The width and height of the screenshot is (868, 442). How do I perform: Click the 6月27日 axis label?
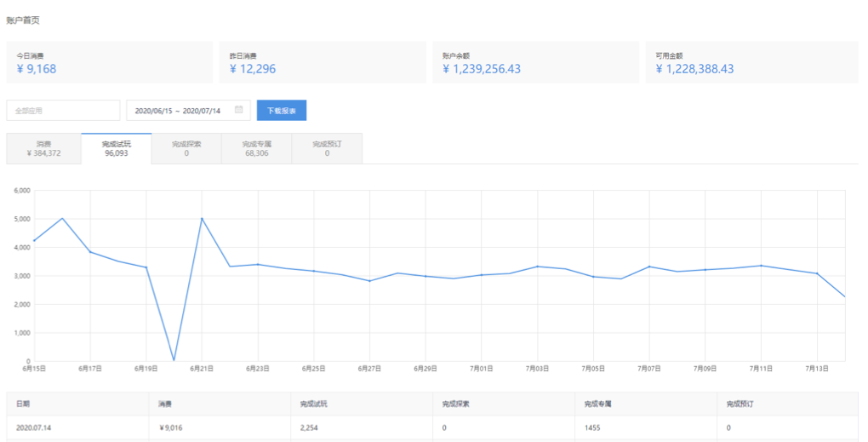click(x=369, y=368)
